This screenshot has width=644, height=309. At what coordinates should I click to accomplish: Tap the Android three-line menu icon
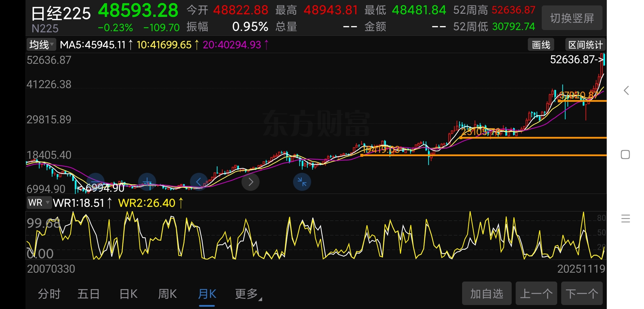(625, 219)
